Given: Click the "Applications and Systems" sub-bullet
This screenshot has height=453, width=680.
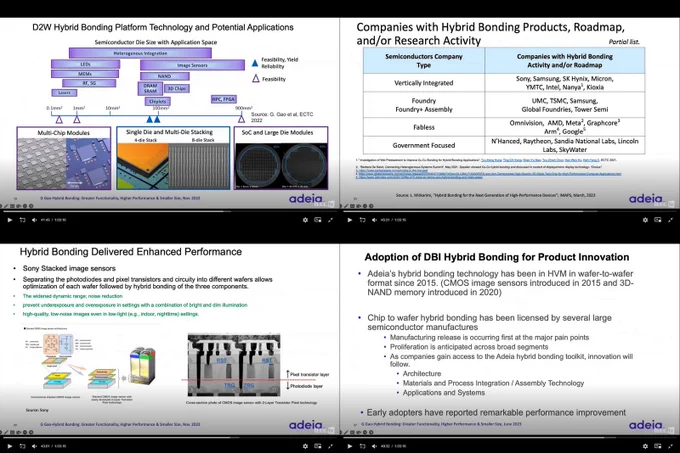Looking at the screenshot, I should tap(444, 393).
